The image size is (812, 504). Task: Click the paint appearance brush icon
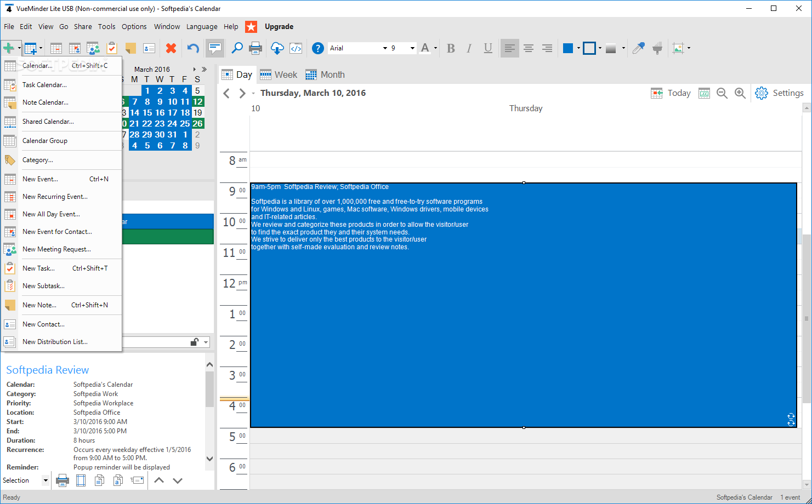click(657, 48)
